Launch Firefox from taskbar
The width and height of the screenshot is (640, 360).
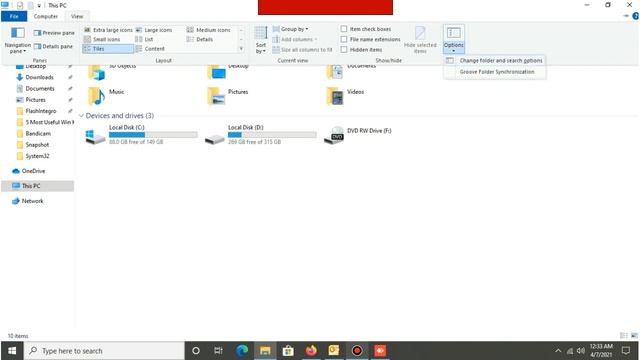[311, 351]
